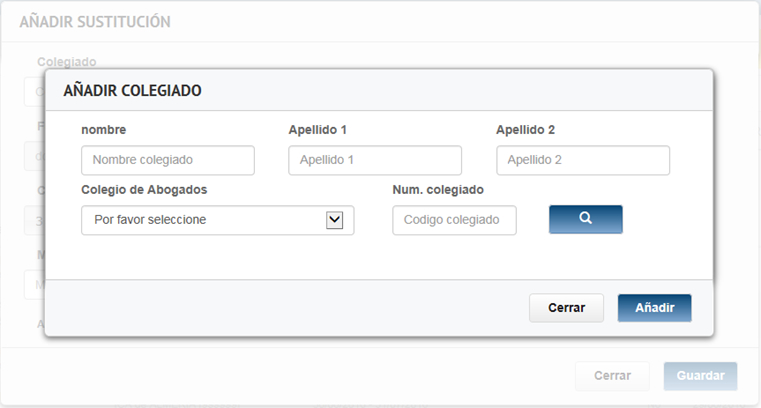761x408 pixels.
Task: Click the 'nombre' field label
Action: [104, 130]
